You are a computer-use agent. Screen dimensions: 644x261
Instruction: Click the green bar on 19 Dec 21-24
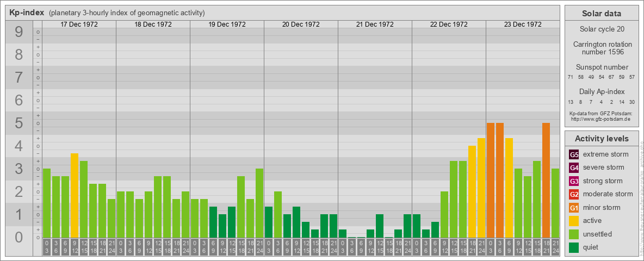pos(259,203)
